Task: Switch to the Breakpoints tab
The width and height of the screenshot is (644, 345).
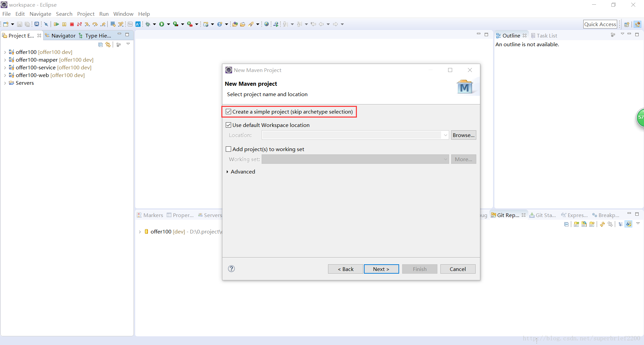Action: point(605,215)
